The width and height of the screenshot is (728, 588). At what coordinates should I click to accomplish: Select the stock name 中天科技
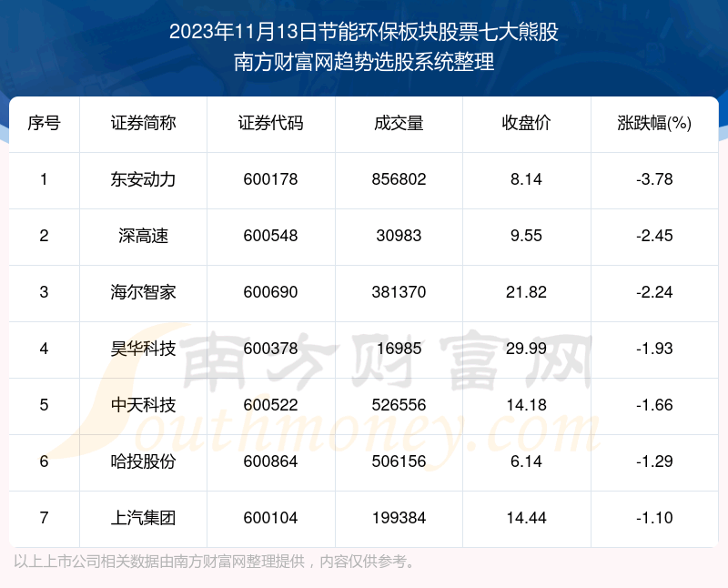point(143,405)
